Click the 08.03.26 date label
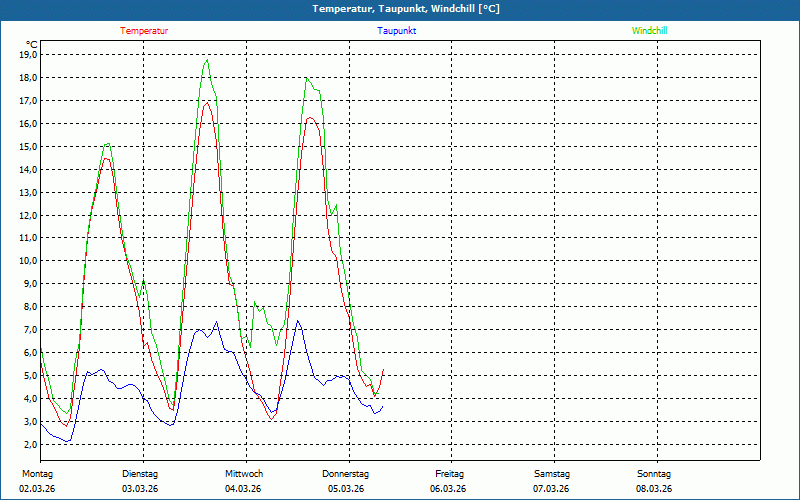The height and width of the screenshot is (500, 800). pos(654,489)
